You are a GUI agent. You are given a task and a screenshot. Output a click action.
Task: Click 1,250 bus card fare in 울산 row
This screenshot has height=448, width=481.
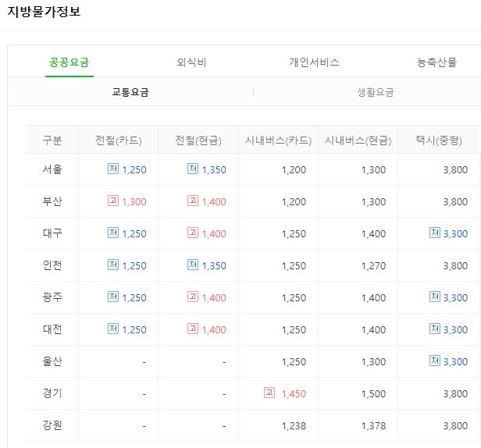294,362
